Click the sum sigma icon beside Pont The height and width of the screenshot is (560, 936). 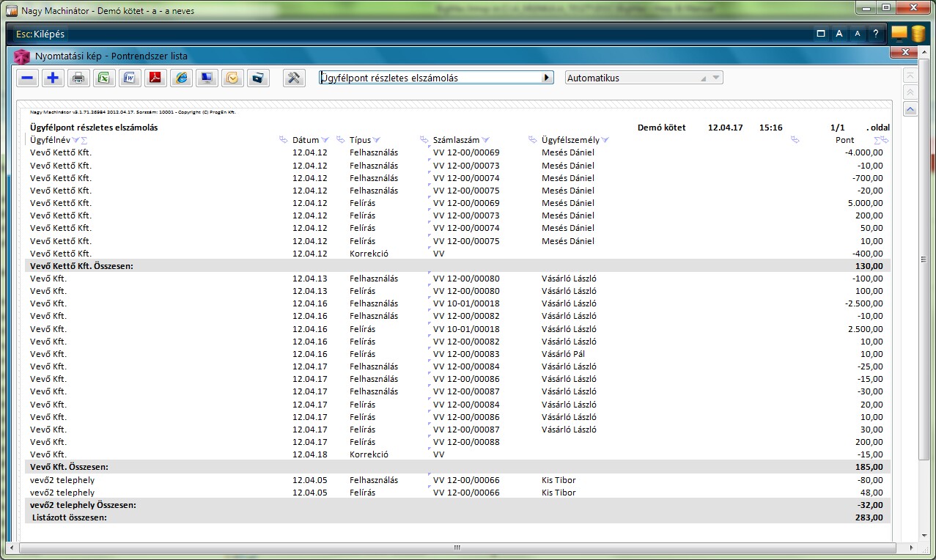pos(877,140)
